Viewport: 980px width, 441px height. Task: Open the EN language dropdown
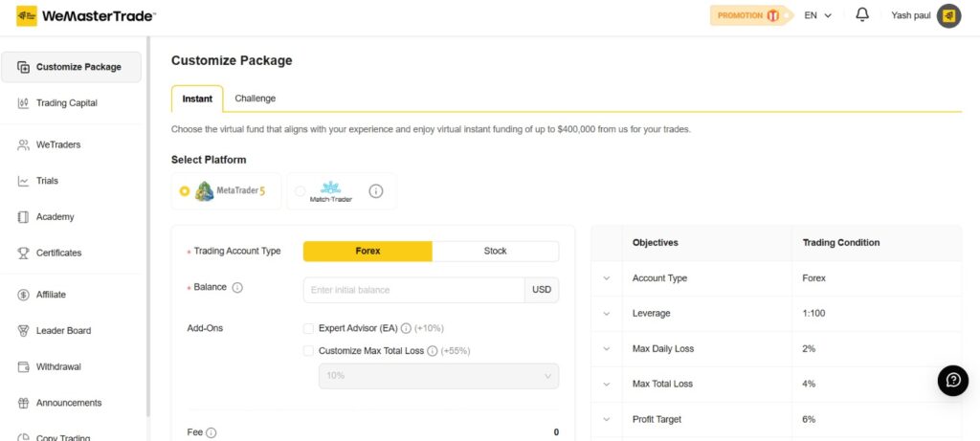[x=818, y=15]
